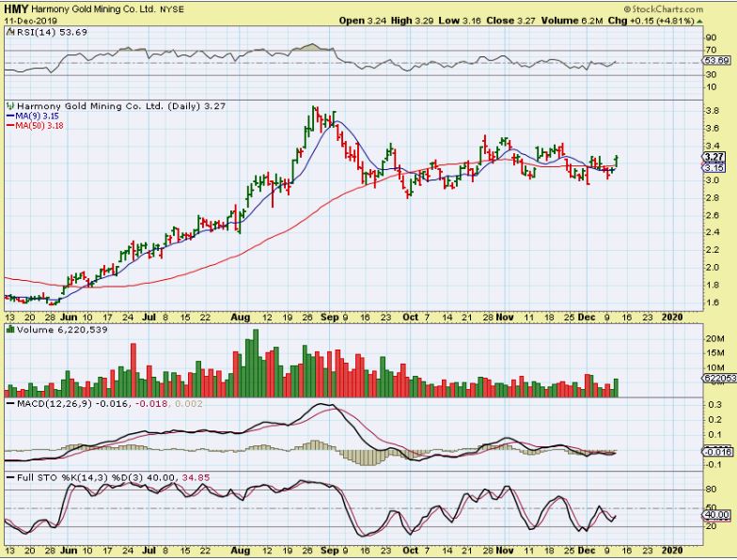The image size is (737, 560).
Task: Click 'Nov' on the bottom date axis under the stochastic panel
Action: click(x=504, y=551)
